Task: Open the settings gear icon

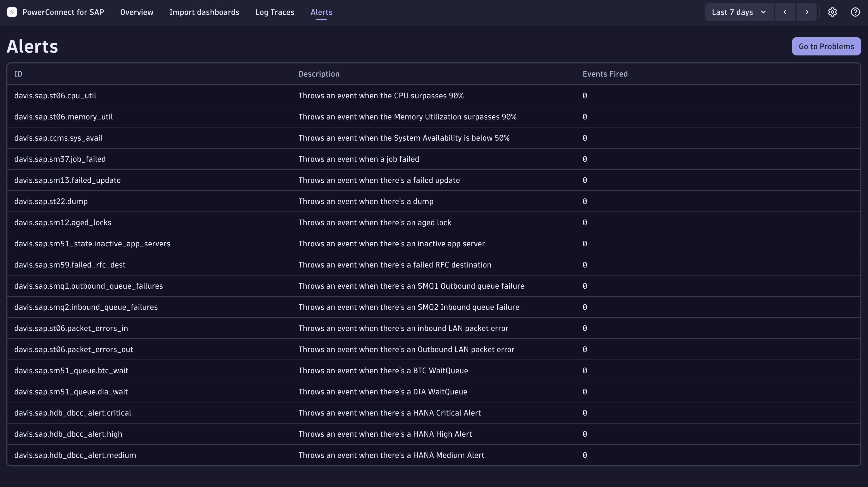Action: click(x=832, y=12)
